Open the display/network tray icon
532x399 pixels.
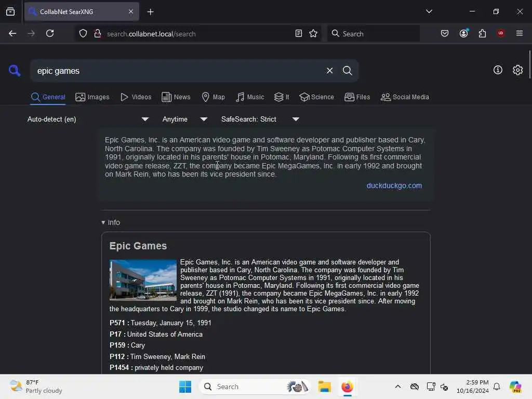point(431,387)
